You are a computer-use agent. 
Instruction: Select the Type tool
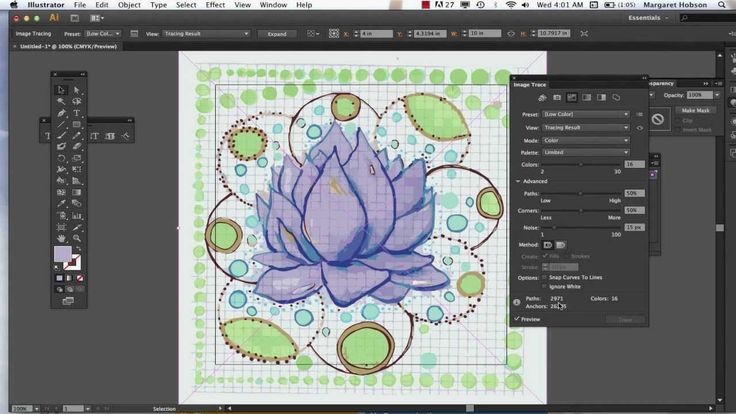(x=77, y=113)
